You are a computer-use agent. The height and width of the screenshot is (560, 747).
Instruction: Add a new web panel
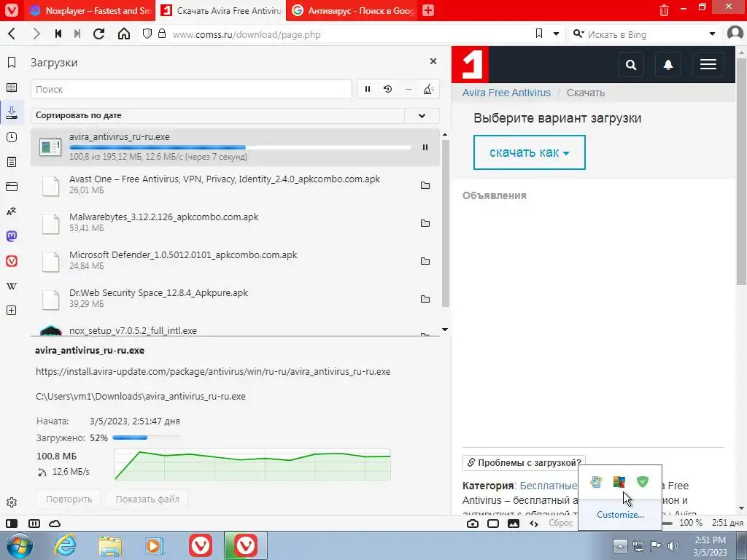point(12,311)
